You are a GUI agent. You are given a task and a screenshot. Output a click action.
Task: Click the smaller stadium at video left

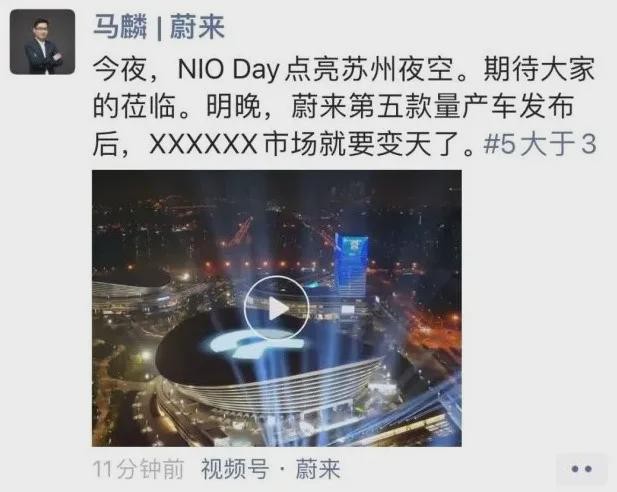click(132, 289)
